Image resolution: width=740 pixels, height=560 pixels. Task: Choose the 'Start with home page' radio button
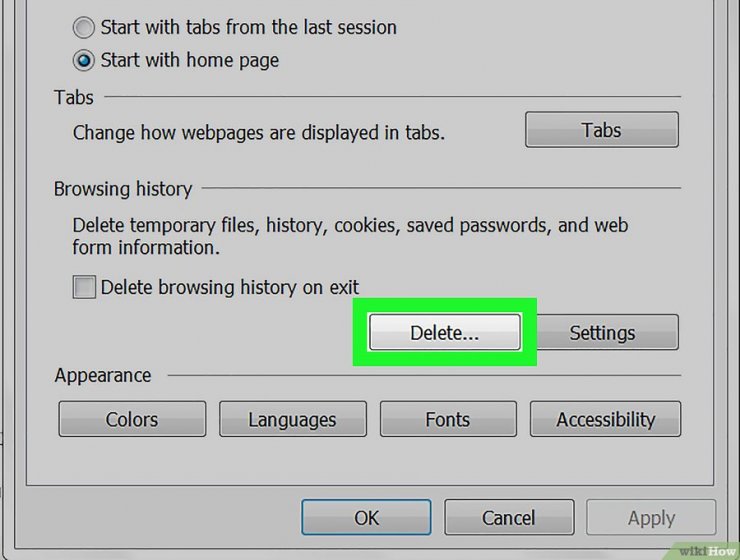point(84,60)
